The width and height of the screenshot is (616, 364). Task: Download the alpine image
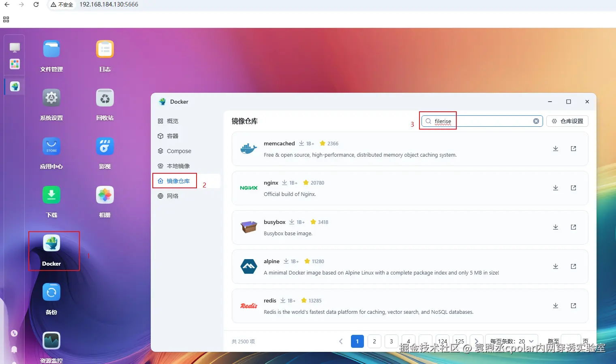556,266
